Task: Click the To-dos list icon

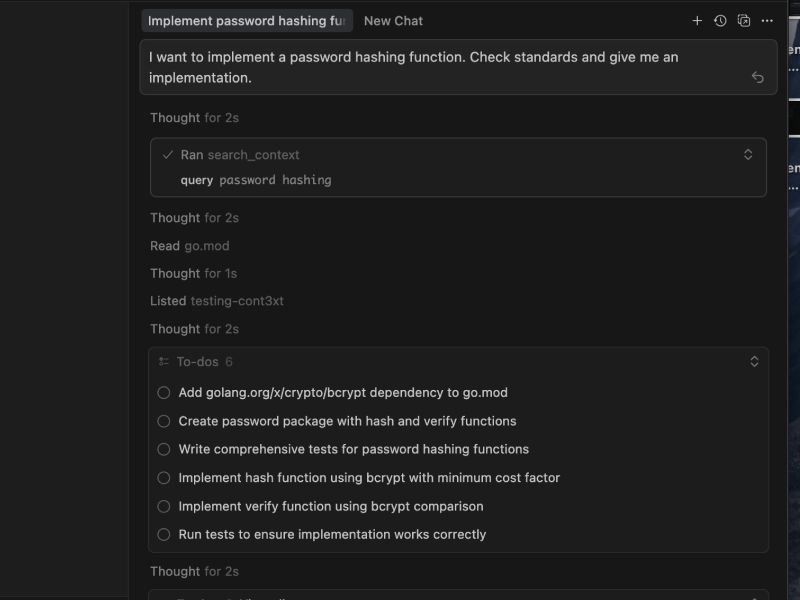Action: pos(165,361)
